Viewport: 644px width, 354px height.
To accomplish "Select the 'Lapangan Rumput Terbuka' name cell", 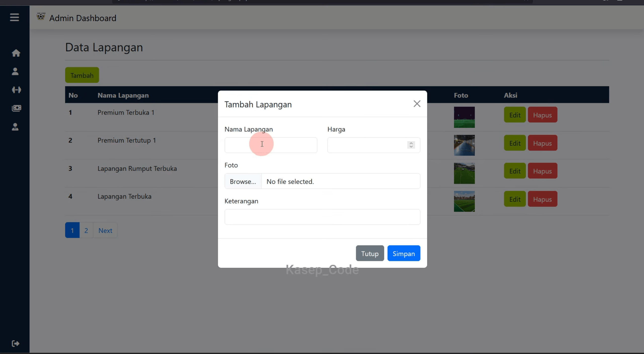I will click(x=137, y=168).
